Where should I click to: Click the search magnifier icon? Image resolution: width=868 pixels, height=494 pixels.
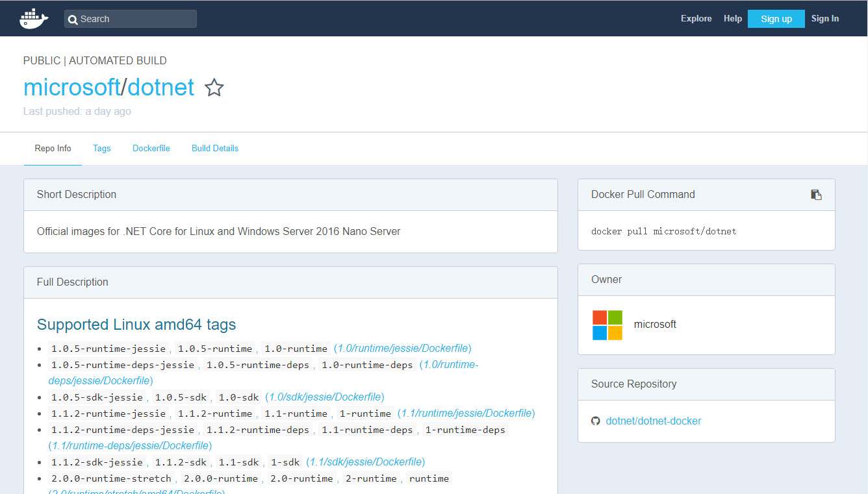(73, 19)
